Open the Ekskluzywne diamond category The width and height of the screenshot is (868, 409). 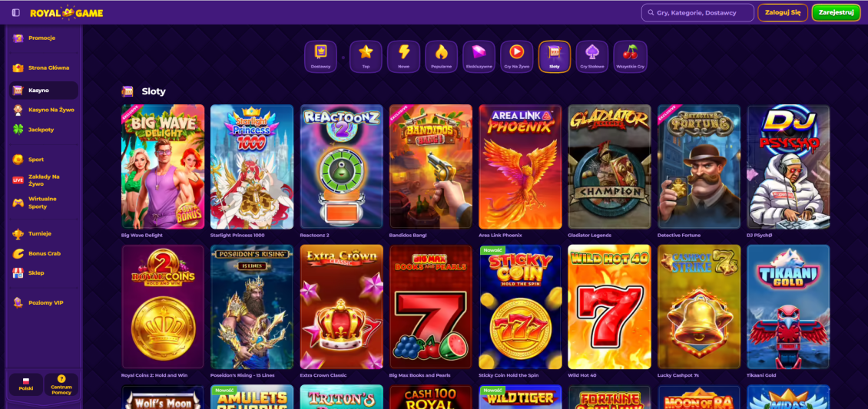[x=479, y=56]
